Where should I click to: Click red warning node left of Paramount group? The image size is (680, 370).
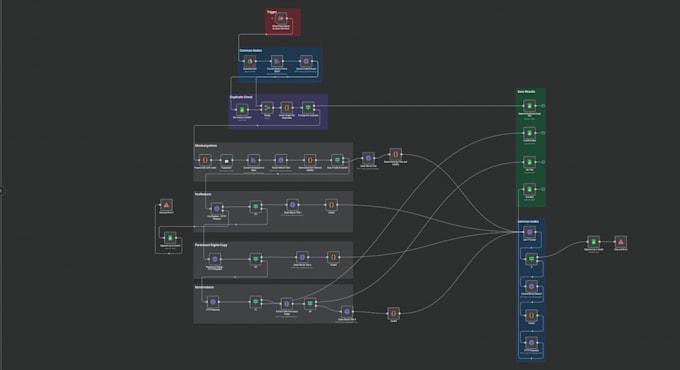coord(166,205)
